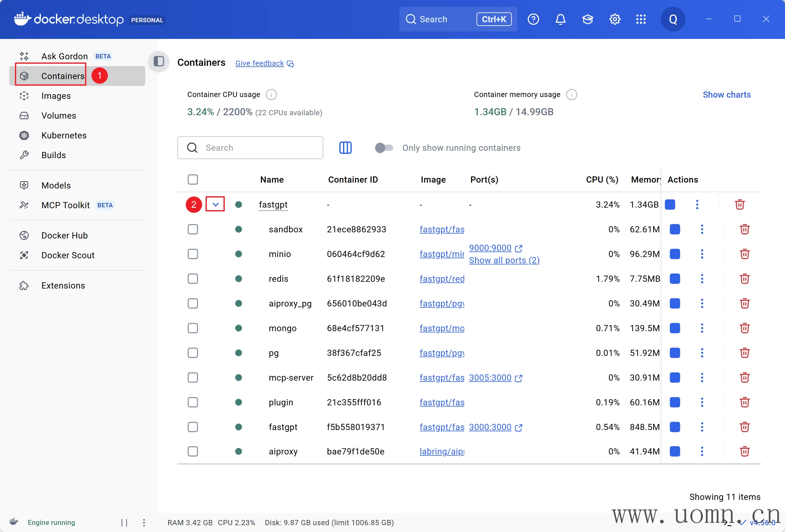
Task: Collapse the fastgpt compose group chevron
Action: pyautogui.click(x=215, y=205)
